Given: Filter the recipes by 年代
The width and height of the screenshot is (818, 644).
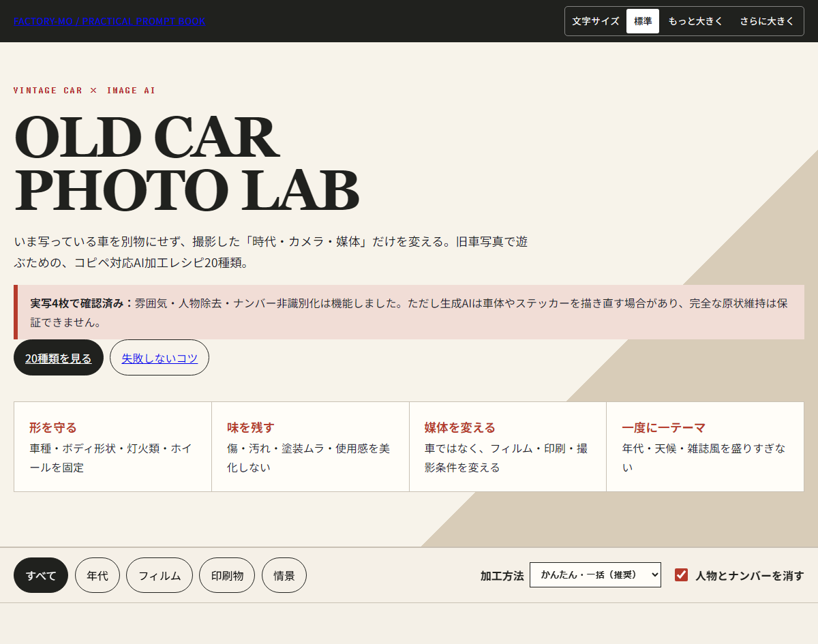Looking at the screenshot, I should pyautogui.click(x=97, y=575).
